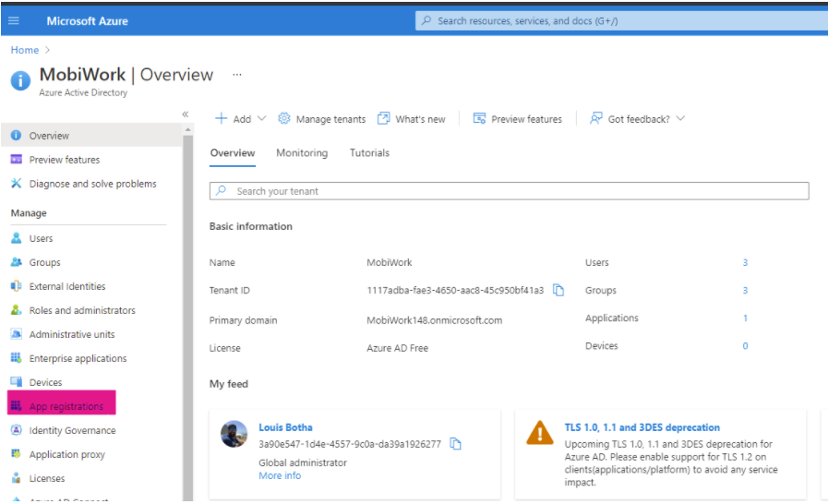The height and width of the screenshot is (504, 828).
Task: Open the hamburger portal menu
Action: click(x=14, y=20)
